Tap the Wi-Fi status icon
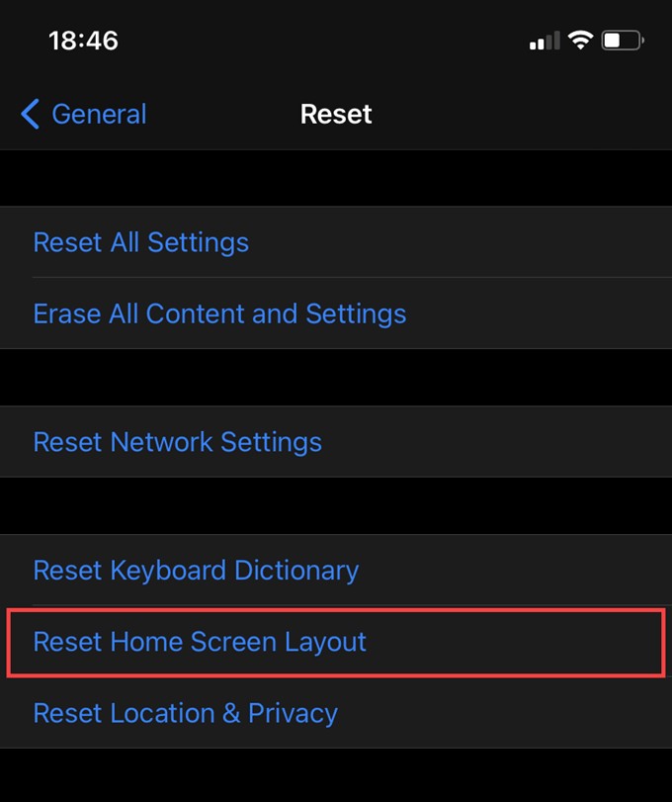Viewport: 672px width, 802px height. tap(579, 40)
